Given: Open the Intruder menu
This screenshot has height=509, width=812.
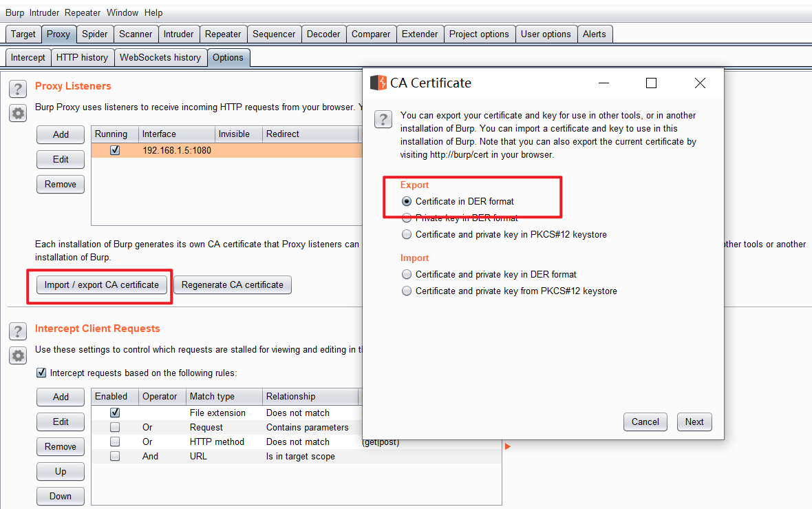Looking at the screenshot, I should 44,12.
